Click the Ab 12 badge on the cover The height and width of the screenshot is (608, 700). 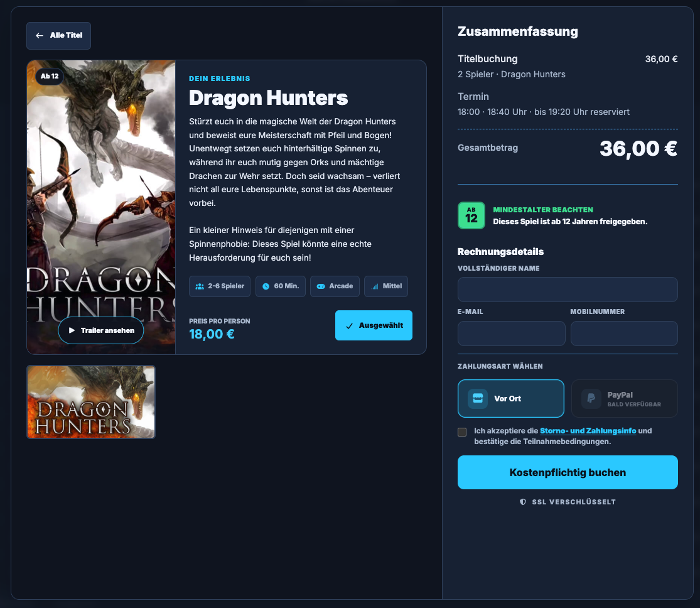(50, 77)
